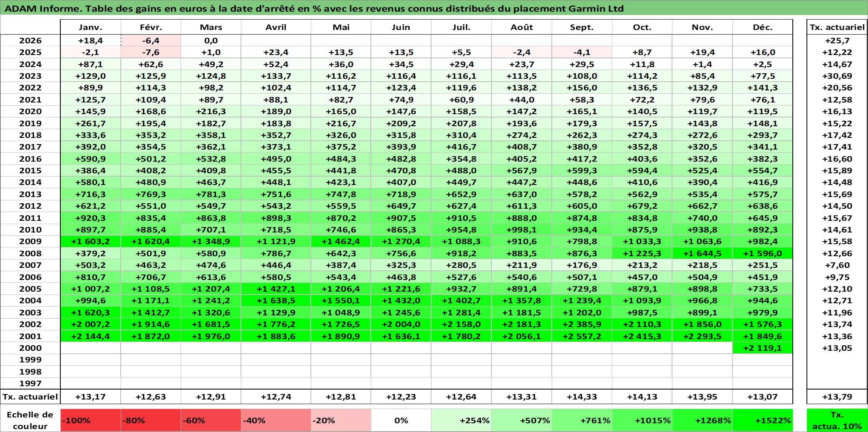The width and height of the screenshot is (868, 432).
Task: Select the cell with value -6,4
Action: (151, 40)
